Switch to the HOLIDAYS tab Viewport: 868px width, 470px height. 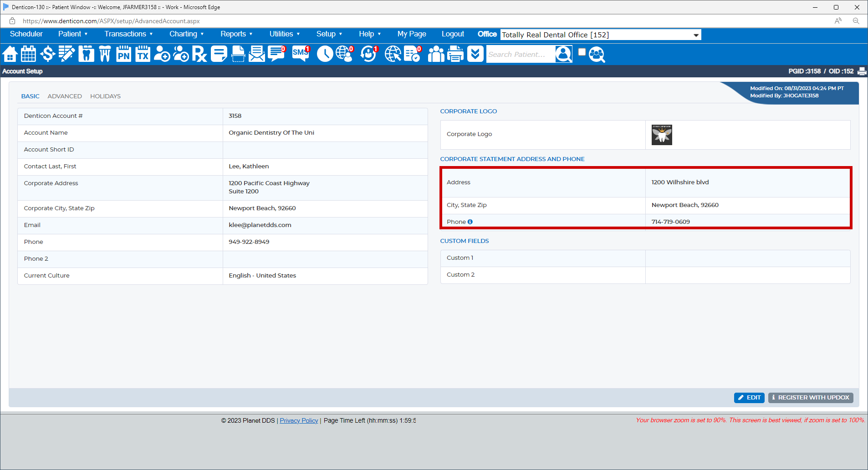105,96
